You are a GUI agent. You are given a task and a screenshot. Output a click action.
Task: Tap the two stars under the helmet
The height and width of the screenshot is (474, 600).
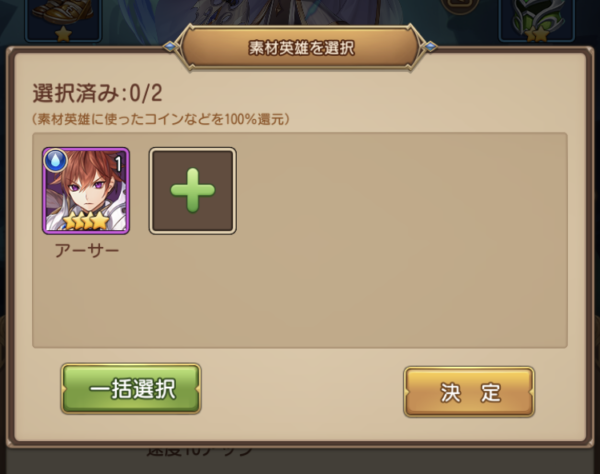[535, 35]
